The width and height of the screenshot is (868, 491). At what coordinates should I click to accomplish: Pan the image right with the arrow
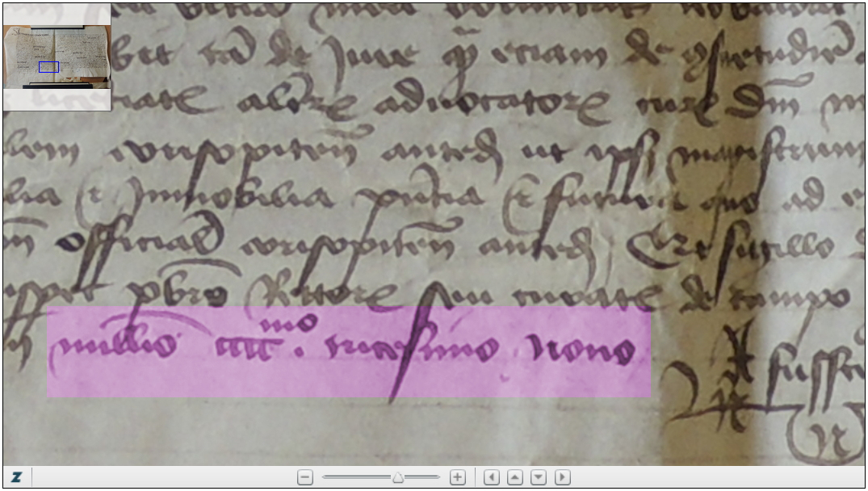coord(562,477)
